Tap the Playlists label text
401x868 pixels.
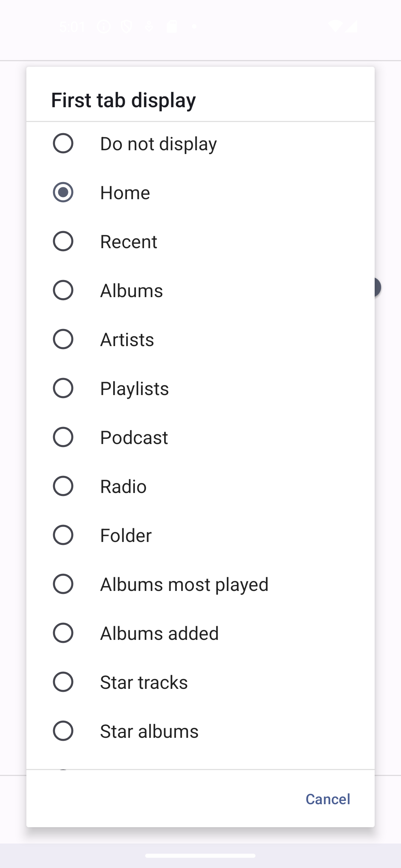(134, 389)
